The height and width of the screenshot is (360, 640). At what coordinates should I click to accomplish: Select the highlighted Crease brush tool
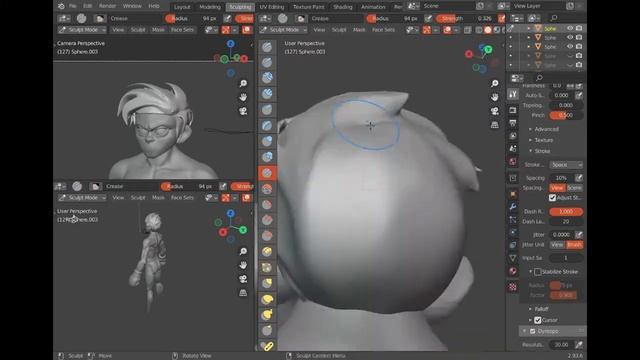click(267, 173)
